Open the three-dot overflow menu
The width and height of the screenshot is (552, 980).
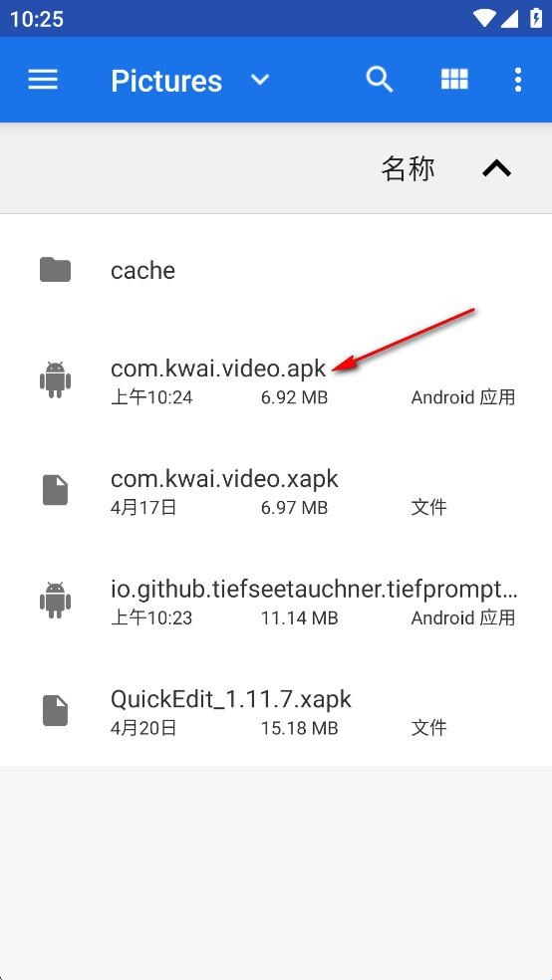pyautogui.click(x=517, y=80)
